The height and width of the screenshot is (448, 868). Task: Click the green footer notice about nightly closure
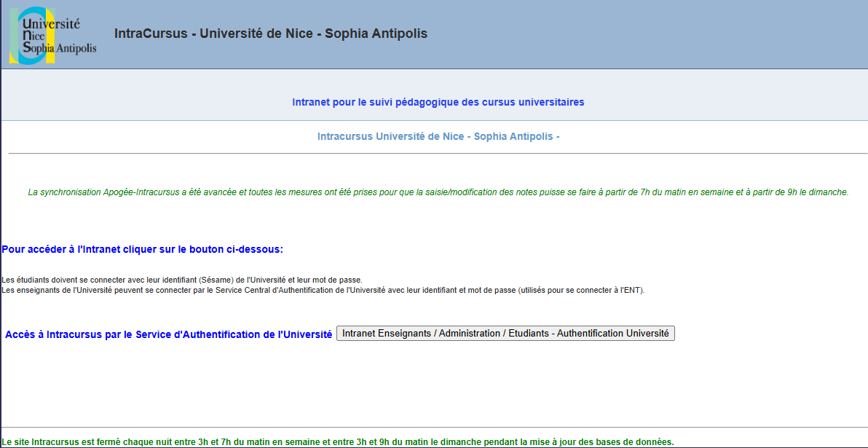(338, 442)
